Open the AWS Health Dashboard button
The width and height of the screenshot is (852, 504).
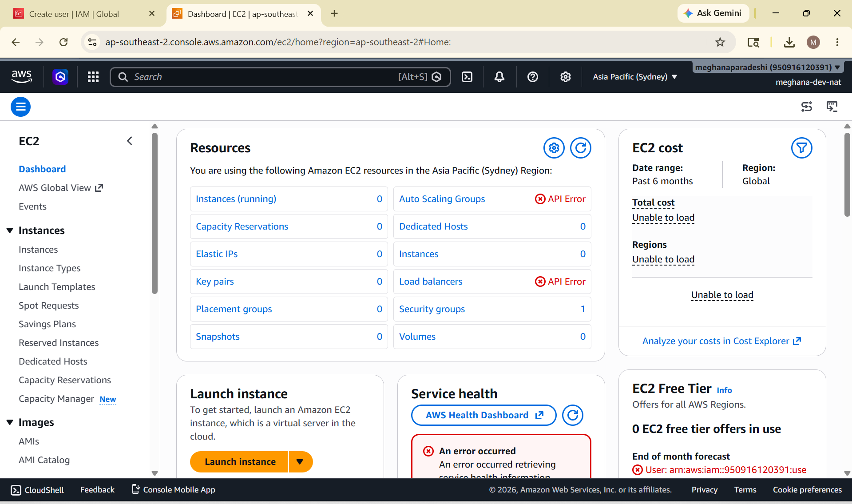click(x=484, y=415)
